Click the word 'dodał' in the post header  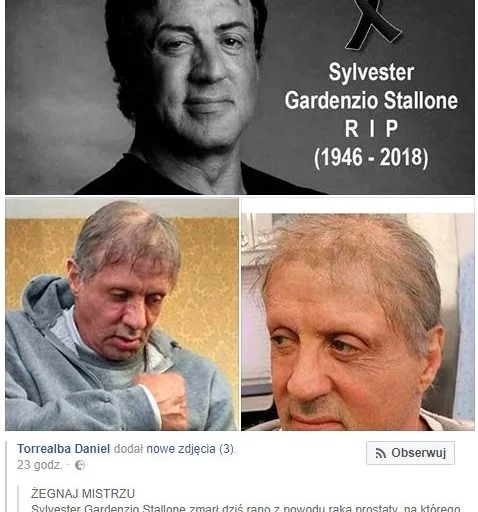coord(128,449)
